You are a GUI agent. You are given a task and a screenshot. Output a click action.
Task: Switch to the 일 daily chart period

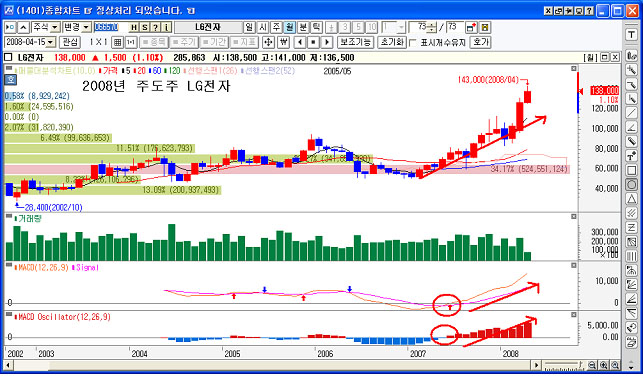[249, 27]
